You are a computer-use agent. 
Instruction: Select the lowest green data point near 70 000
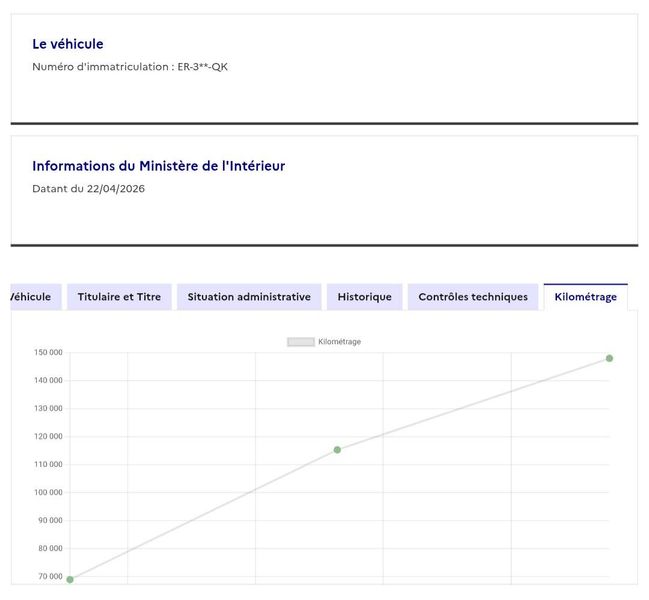point(70,579)
